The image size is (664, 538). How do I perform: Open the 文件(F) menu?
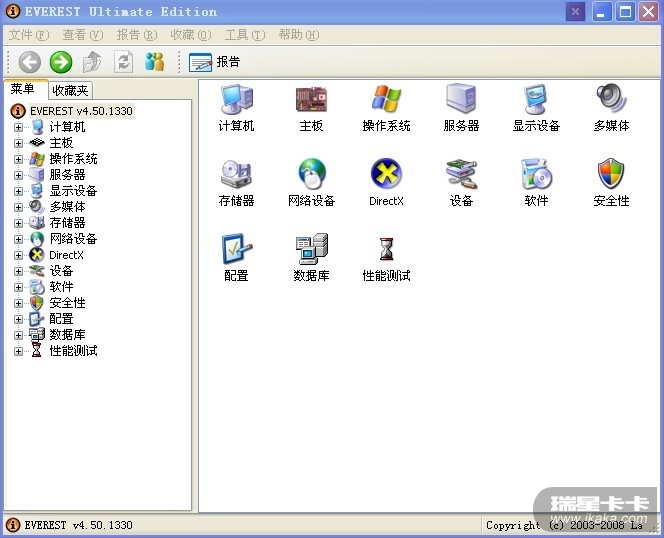[29, 35]
